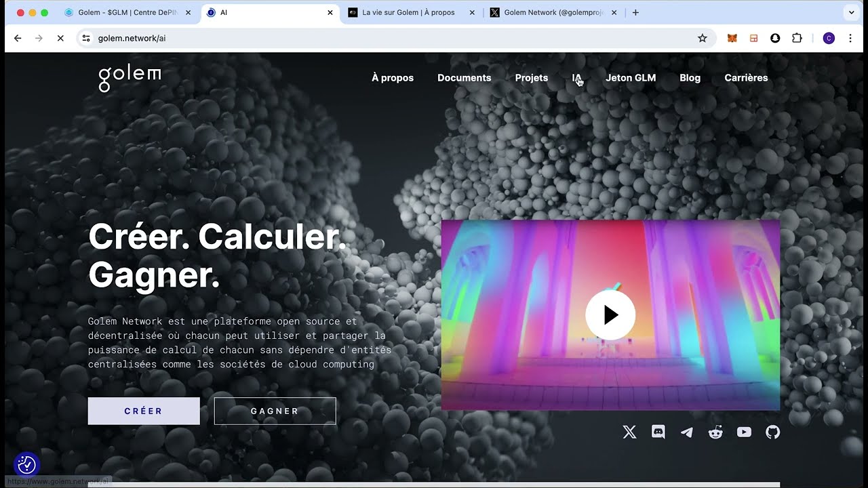
Task: Switch to the Golem Network X tab
Action: [553, 12]
